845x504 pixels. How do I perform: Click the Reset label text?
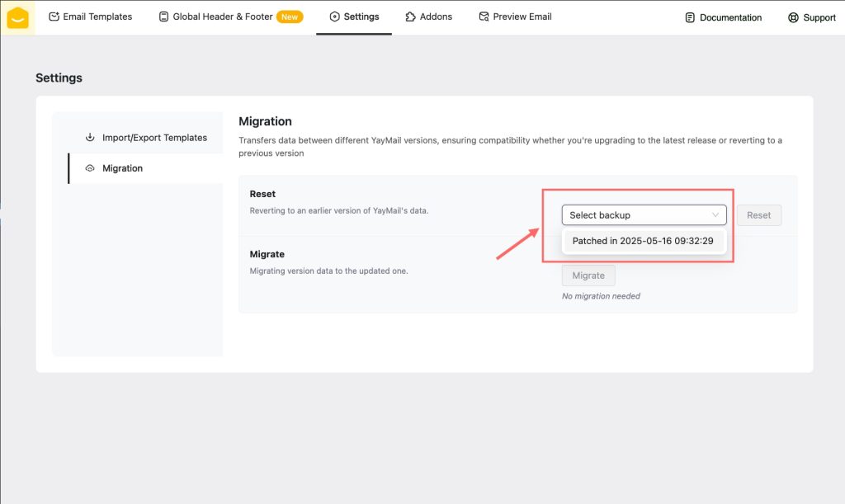pos(262,194)
